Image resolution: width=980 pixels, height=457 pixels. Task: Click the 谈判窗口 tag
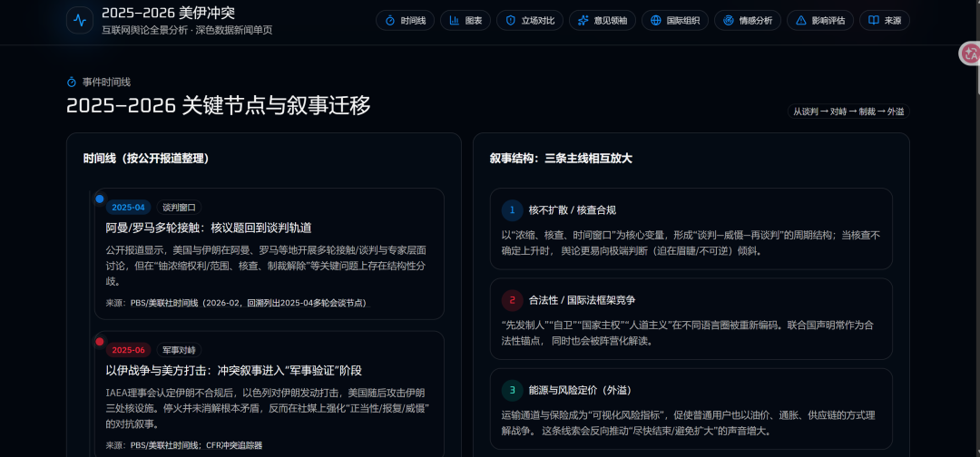pos(179,208)
